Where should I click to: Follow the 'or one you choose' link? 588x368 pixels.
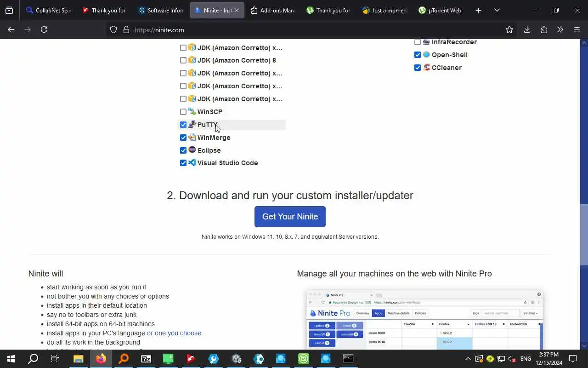[174, 333]
